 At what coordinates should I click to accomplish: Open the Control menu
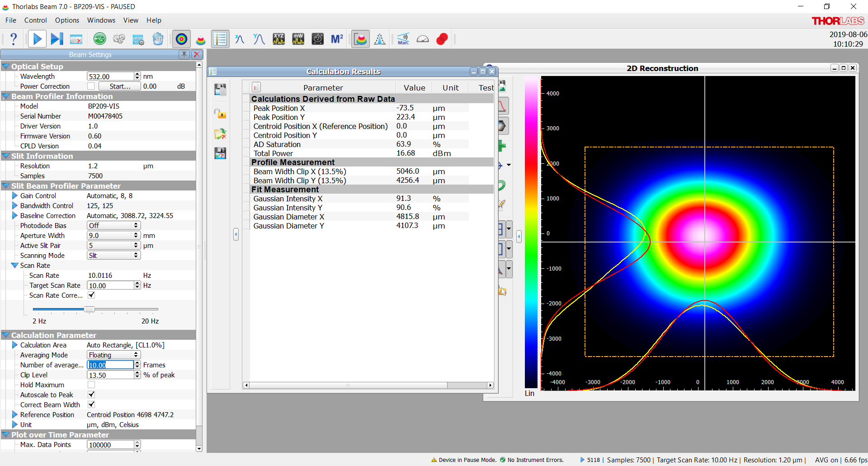click(36, 20)
